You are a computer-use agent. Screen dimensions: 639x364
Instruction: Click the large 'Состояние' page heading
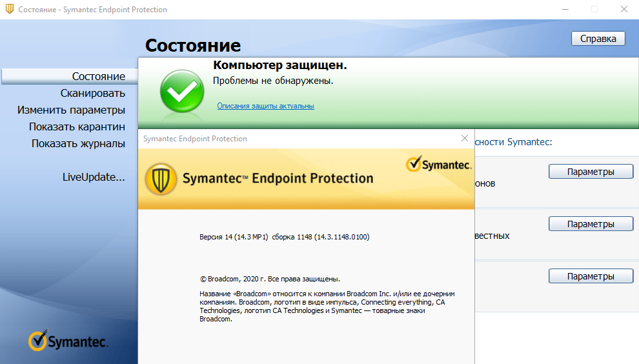tap(193, 45)
